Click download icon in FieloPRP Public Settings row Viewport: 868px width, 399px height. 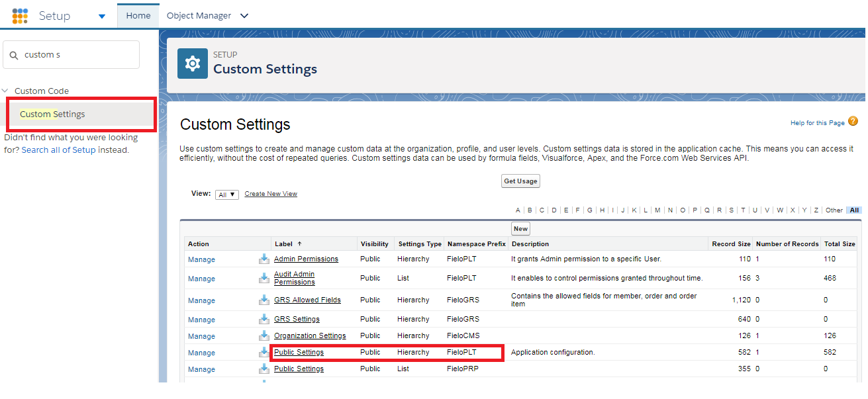tap(264, 369)
